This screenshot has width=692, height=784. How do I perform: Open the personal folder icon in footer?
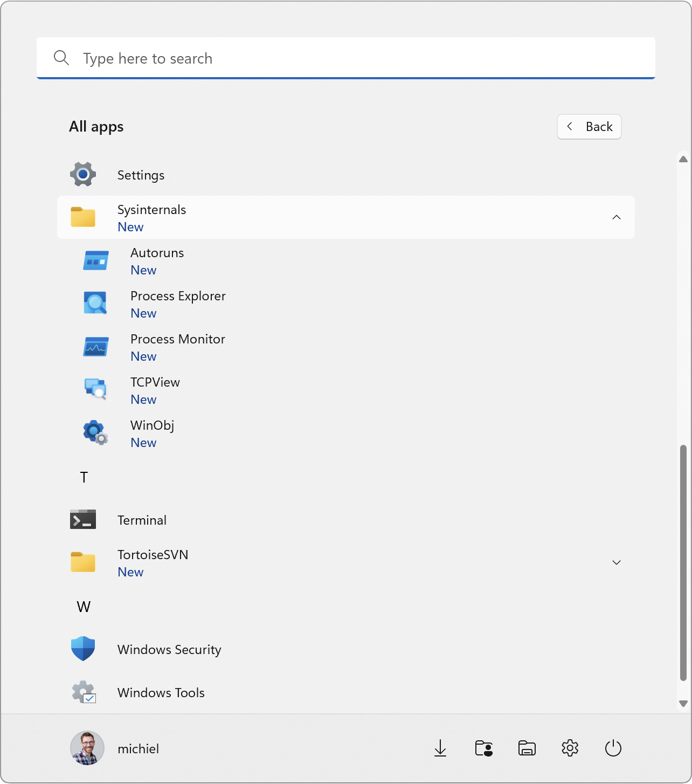click(x=484, y=748)
